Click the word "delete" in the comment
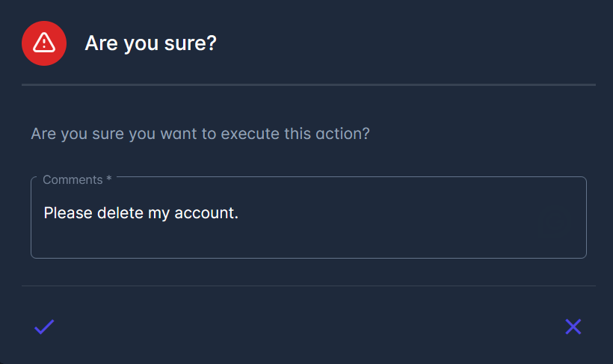Screen dimensions: 613x364 pos(120,213)
